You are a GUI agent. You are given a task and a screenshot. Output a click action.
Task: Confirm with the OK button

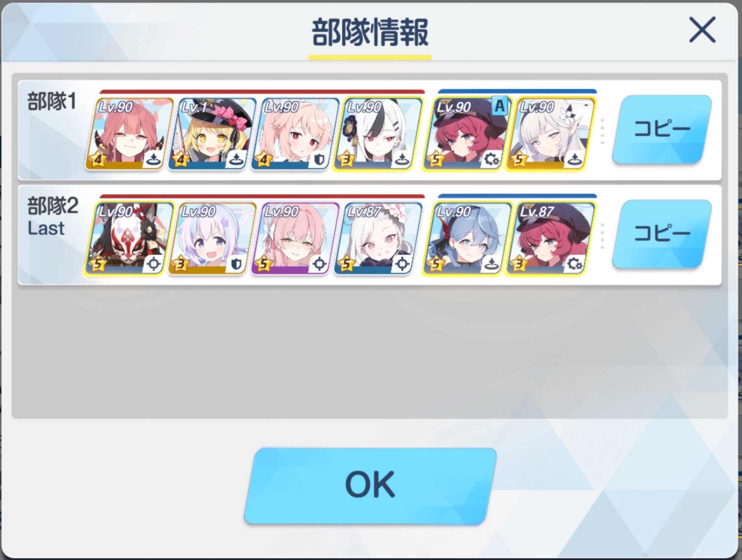[370, 485]
